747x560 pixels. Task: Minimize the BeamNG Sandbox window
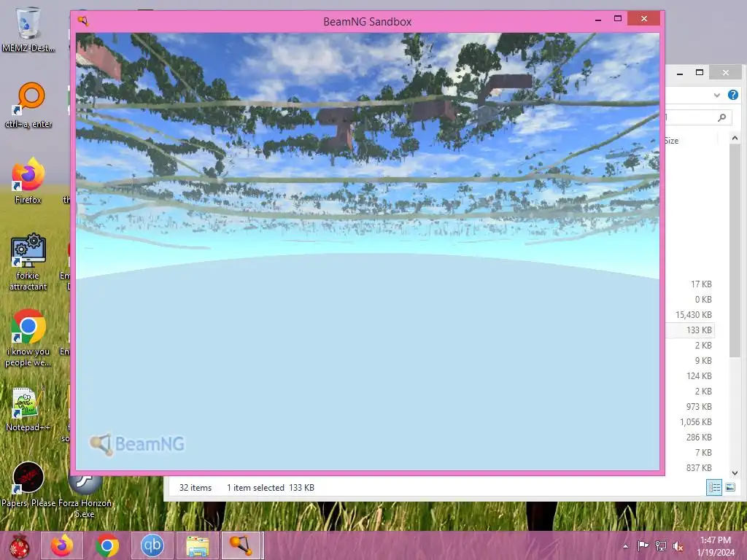(598, 19)
